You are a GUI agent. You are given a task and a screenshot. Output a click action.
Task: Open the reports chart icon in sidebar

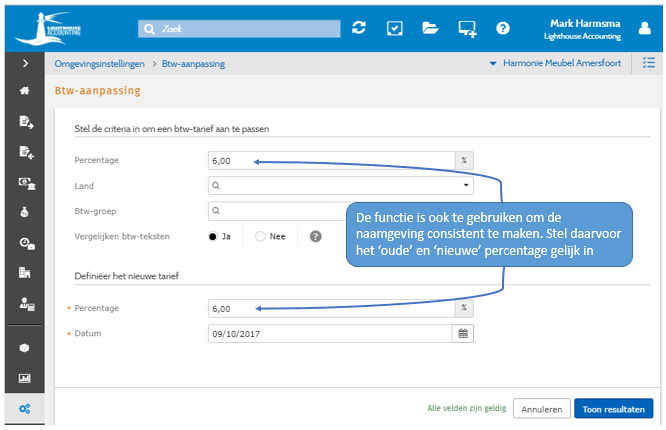[x=25, y=379]
